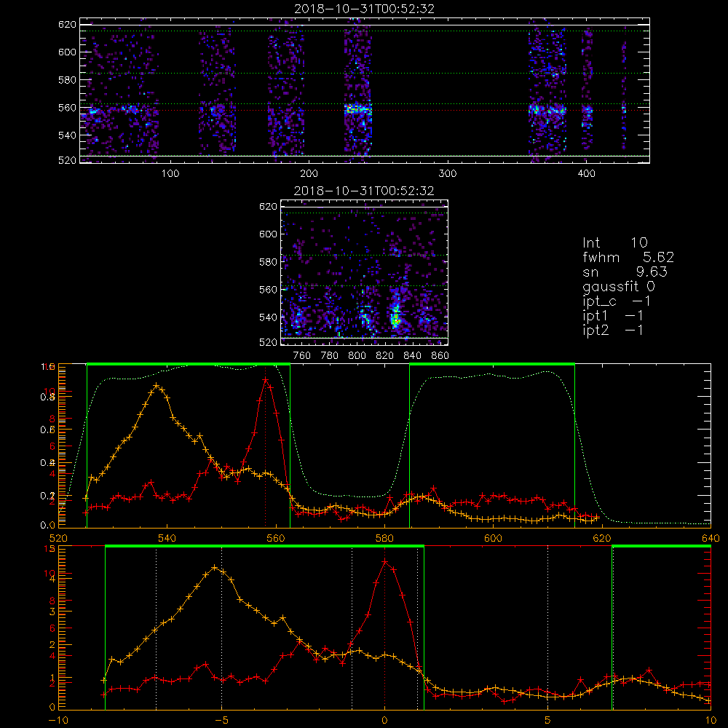Click the '600' x-axis label of the spectrum plot
Viewport: 728px width, 728px height.
pyautogui.click(x=493, y=538)
